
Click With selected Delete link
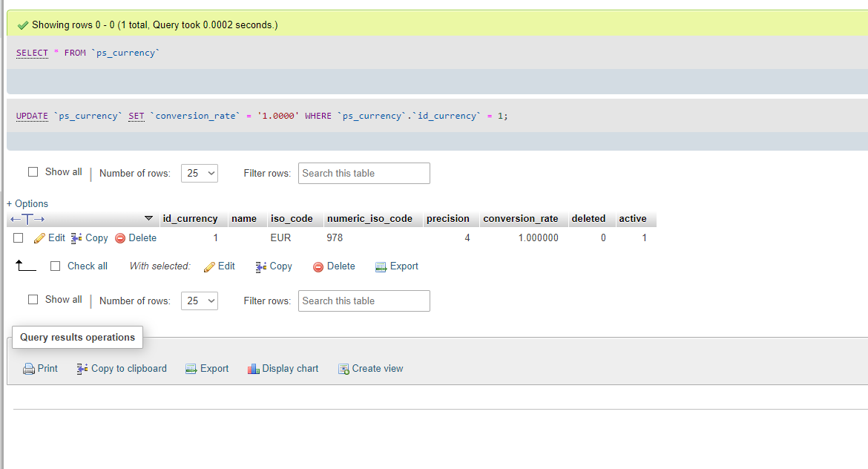point(341,266)
